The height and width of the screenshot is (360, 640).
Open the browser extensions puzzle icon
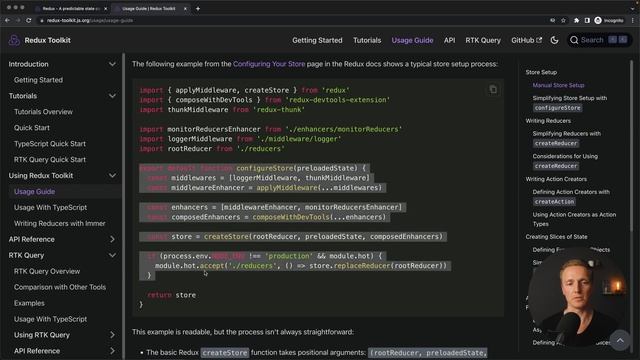tap(576, 20)
